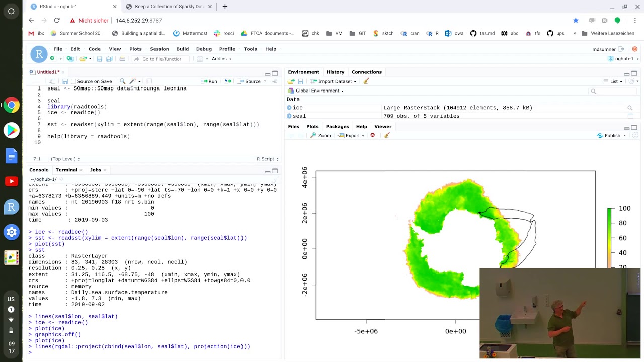Expand the seal data object row

tap(289, 116)
